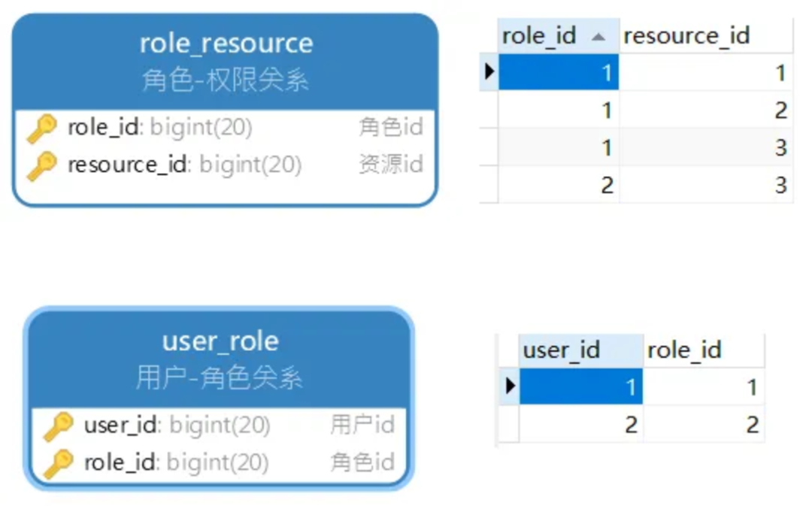Image resolution: width=812 pixels, height=521 pixels.
Task: Click the key icon beside resource_id field
Action: [x=41, y=165]
